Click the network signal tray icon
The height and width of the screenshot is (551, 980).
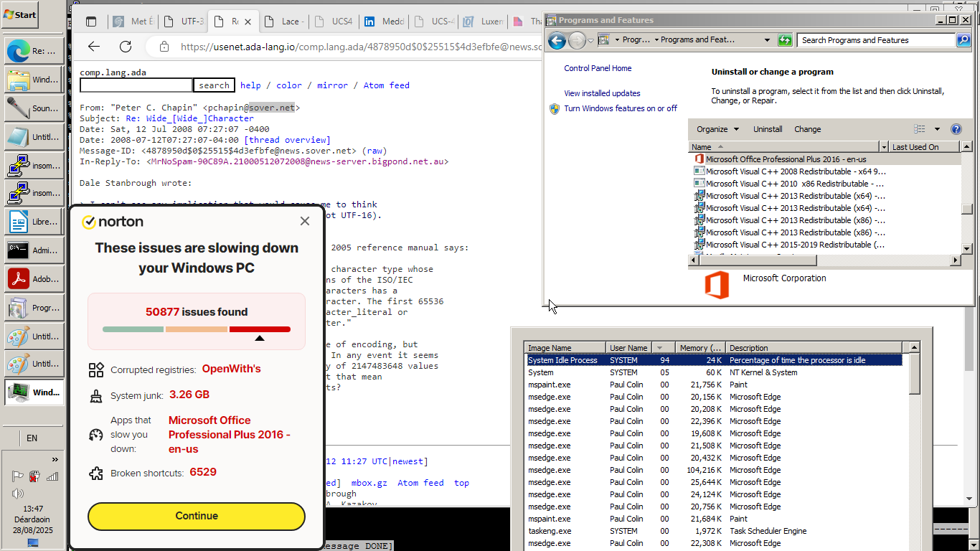pyautogui.click(x=52, y=476)
